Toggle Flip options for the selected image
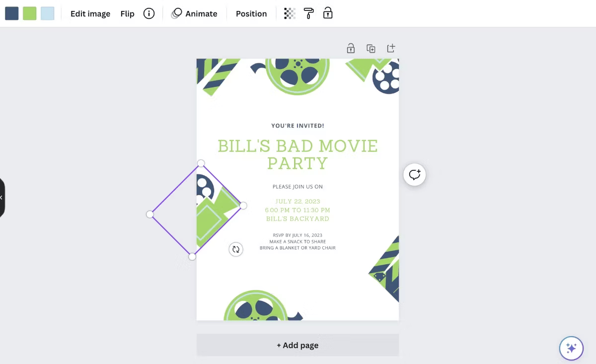596x364 pixels. 127,13
